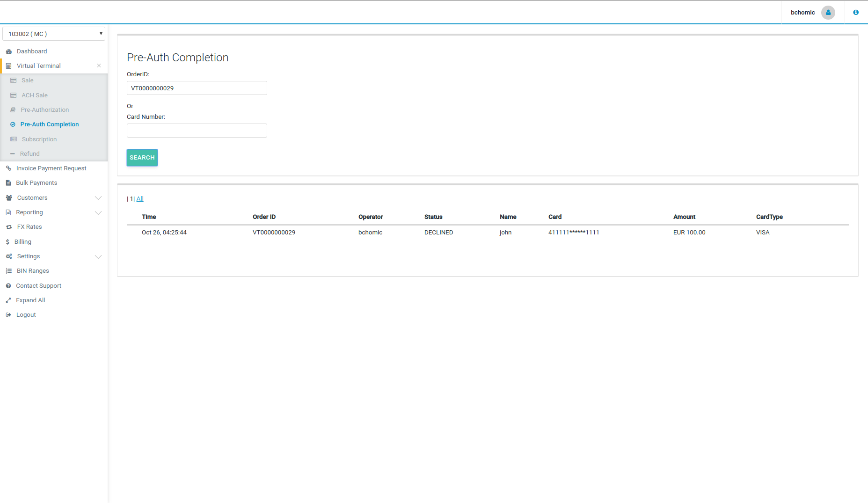Open the Pre-Authorization menu item
This screenshot has height=503, width=868.
44,110
